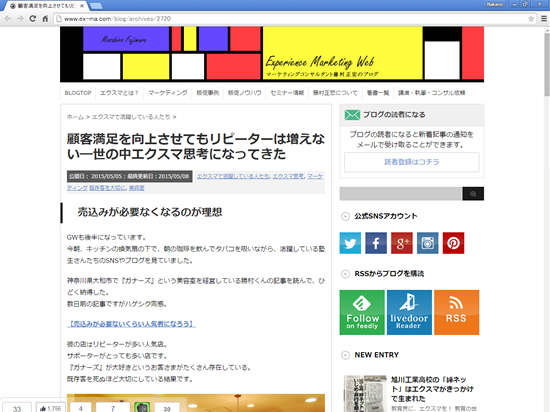Follow the 売込みが必要ないくらい人気者になろう link
This screenshot has width=550, height=412.
tap(131, 324)
